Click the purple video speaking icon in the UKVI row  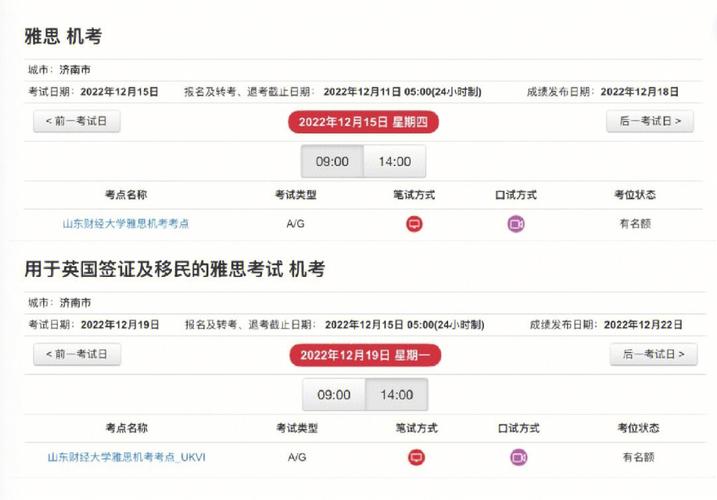[x=519, y=457]
